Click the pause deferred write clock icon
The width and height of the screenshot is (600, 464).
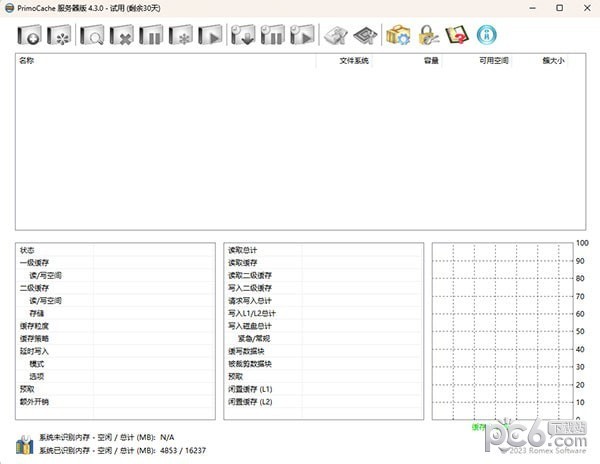(x=273, y=35)
